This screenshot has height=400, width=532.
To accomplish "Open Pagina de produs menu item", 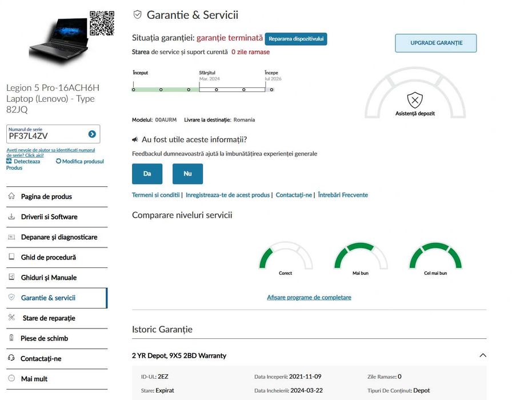I will [57, 197].
